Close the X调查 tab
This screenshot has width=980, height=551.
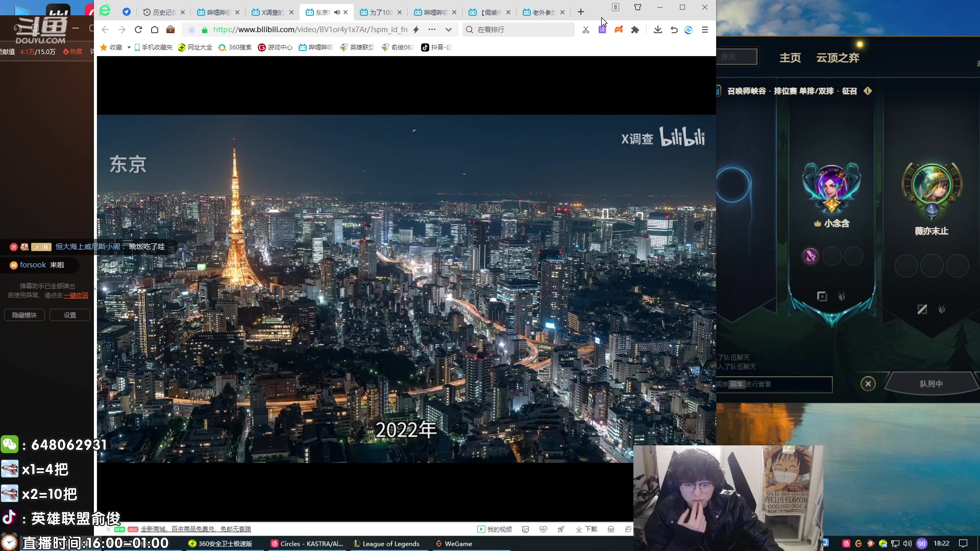(291, 12)
